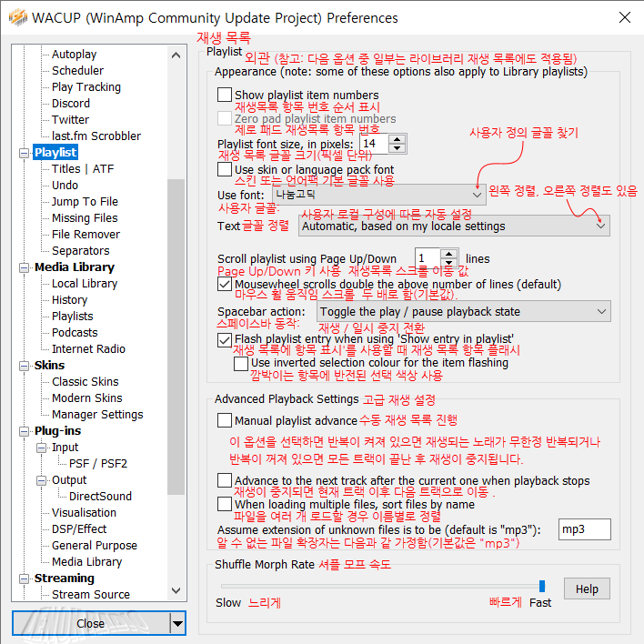Open DirectSound output settings
644x644 pixels.
(x=100, y=497)
